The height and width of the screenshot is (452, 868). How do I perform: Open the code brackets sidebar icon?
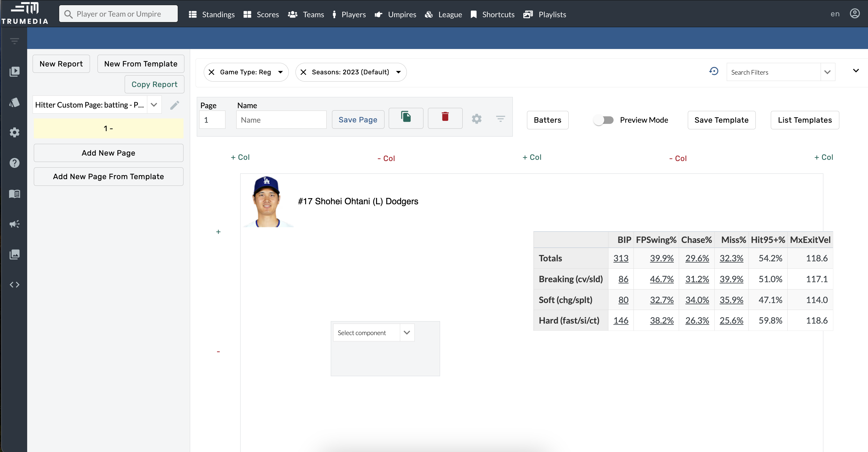[x=14, y=285]
